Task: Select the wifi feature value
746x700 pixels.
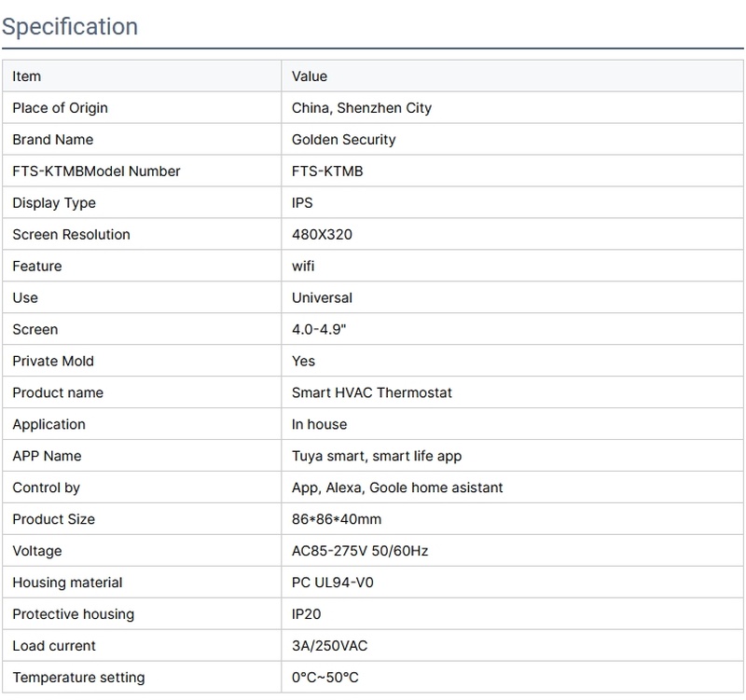Action: click(x=303, y=267)
